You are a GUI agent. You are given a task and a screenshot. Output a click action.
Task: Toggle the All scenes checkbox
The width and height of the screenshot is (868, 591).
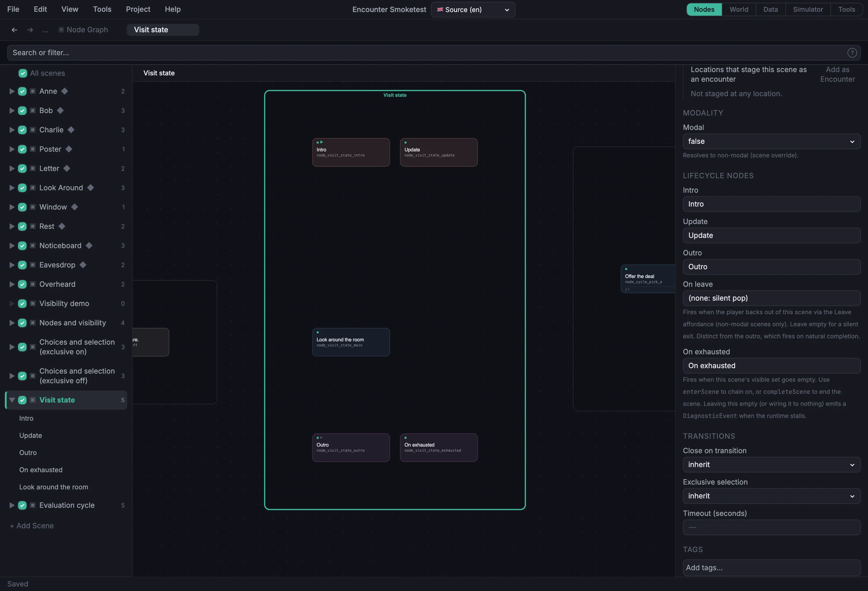pyautogui.click(x=23, y=73)
